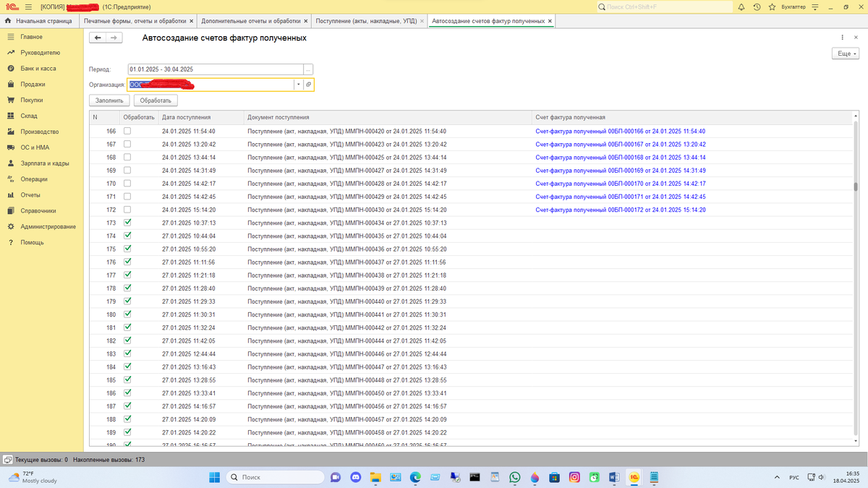Viewport: 868px width, 488px height.
Task: Close the Автосоздание счетов фактур полученных tab
Action: pos(550,21)
